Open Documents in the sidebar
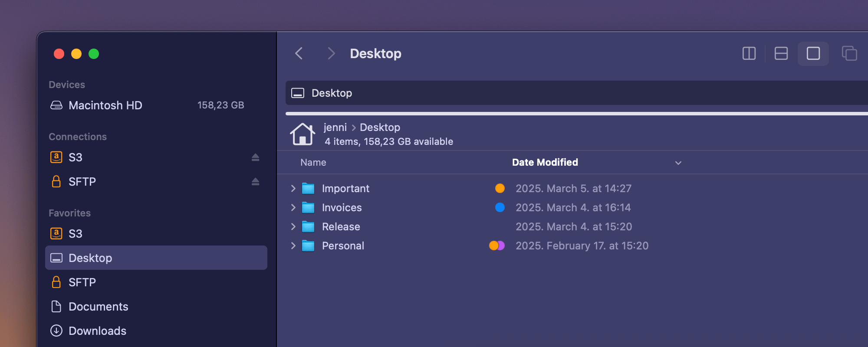This screenshot has height=347, width=868. click(156, 307)
